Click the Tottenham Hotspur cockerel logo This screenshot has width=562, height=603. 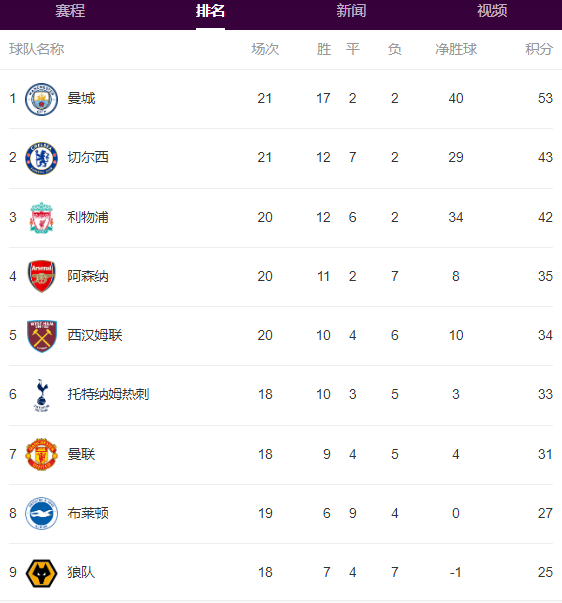point(42,395)
